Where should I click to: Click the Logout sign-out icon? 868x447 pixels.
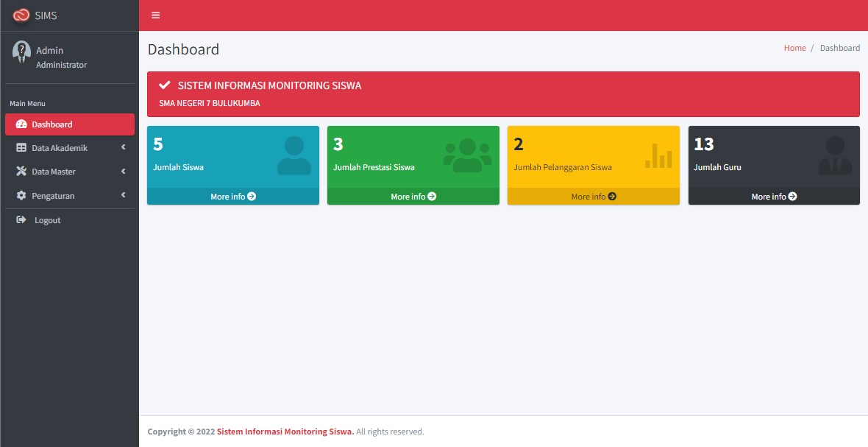[22, 219]
